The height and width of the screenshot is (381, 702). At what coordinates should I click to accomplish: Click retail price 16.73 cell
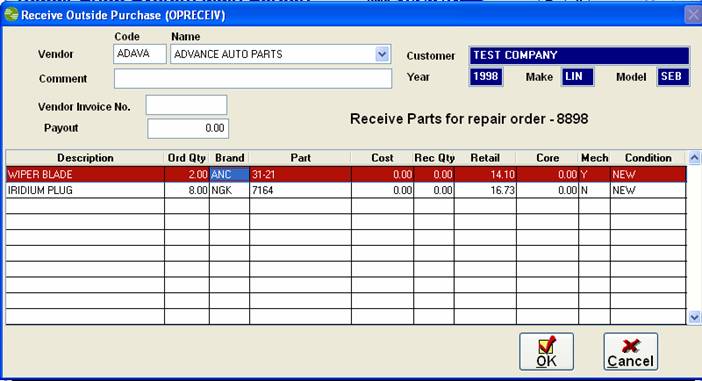485,190
